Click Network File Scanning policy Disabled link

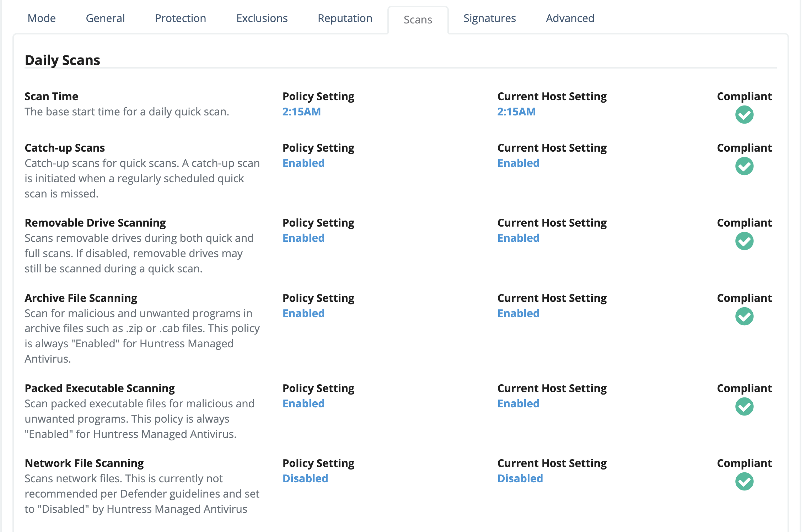[x=305, y=478]
